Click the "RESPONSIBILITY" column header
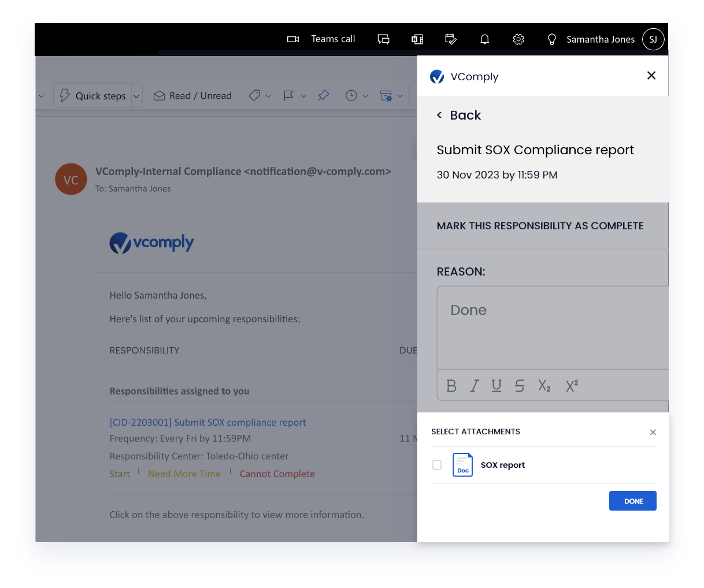Viewport: 704px width, 588px height. pos(144,350)
